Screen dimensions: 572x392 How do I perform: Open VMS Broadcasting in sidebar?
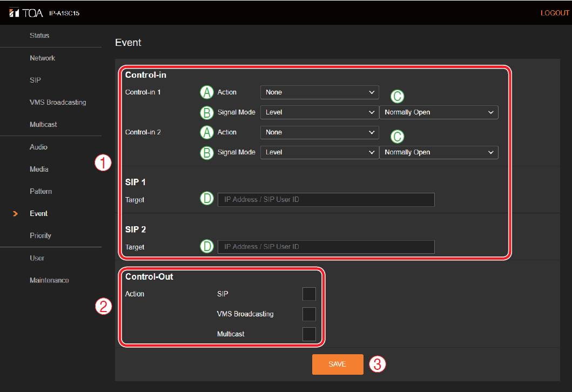point(58,103)
